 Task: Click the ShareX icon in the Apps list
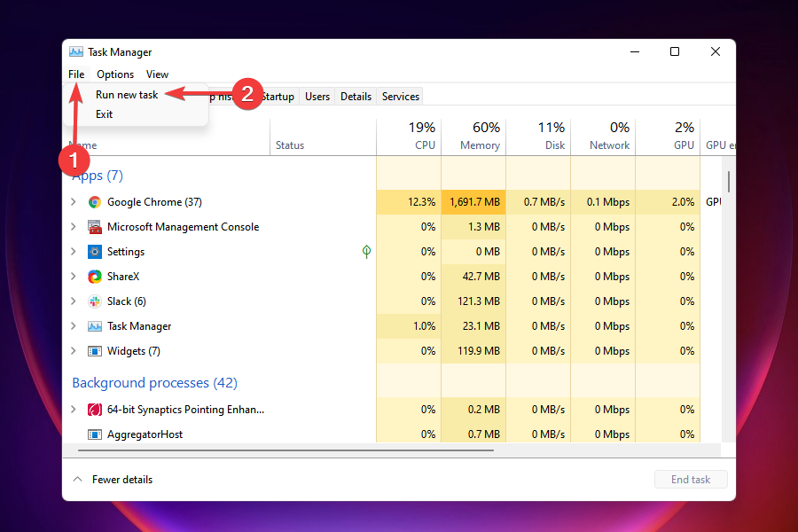[94, 276]
